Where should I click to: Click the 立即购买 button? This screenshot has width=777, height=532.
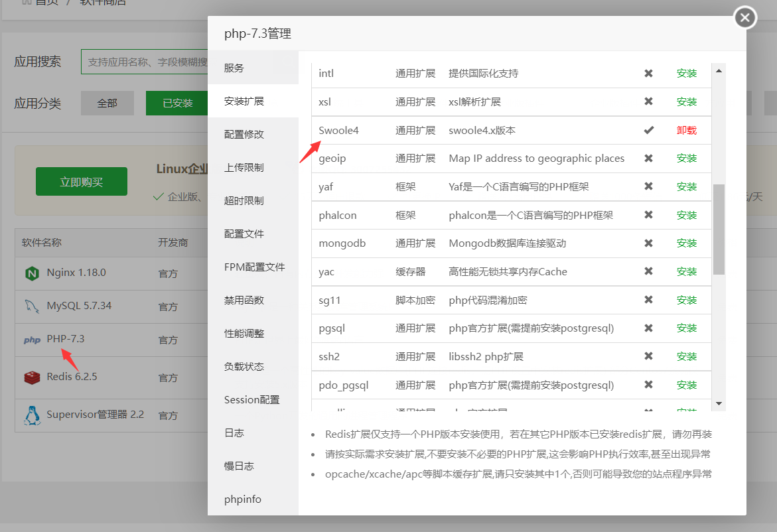(81, 182)
